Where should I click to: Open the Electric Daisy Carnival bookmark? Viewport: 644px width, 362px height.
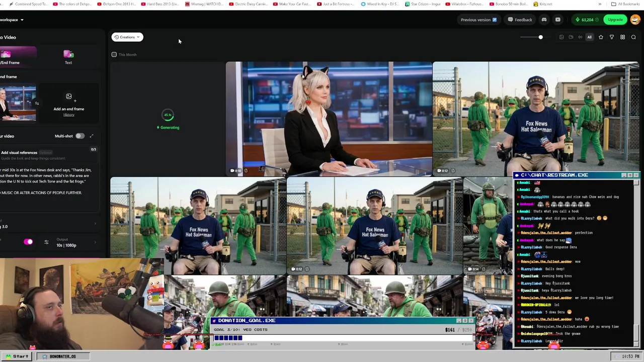[248, 4]
